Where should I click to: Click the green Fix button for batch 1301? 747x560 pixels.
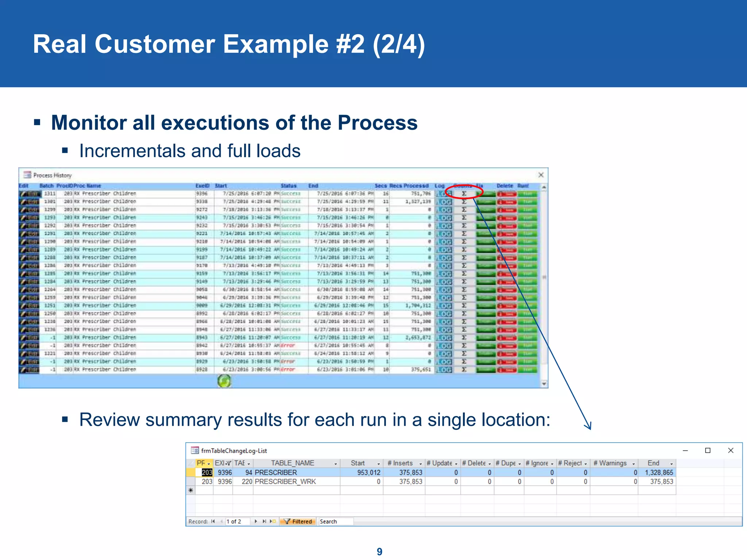[486, 202]
